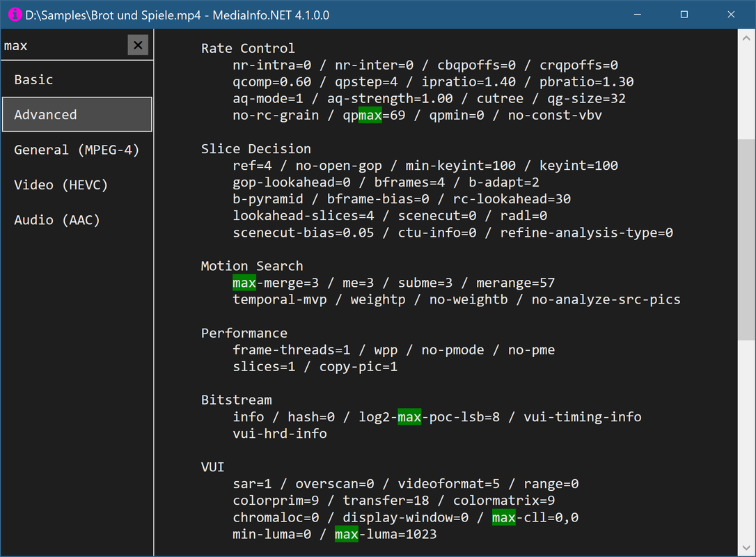The image size is (756, 557).
Task: Open the Basic tab
Action: point(77,79)
